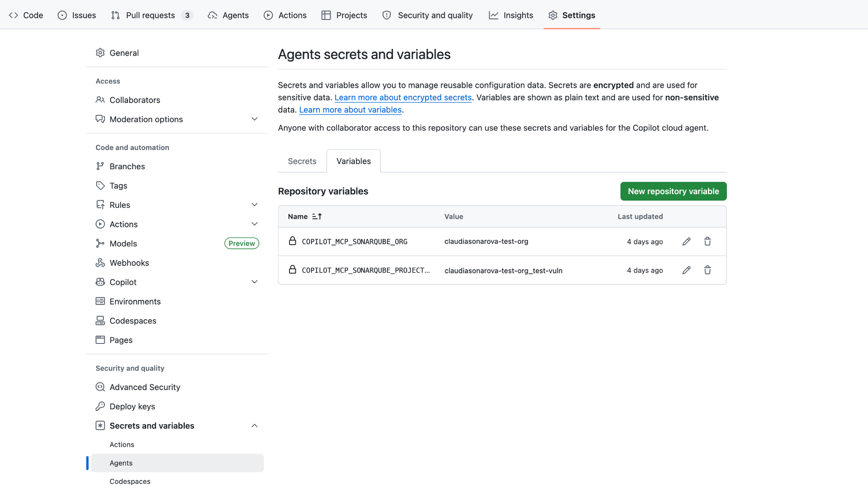Go to the Insights tab

tap(511, 15)
